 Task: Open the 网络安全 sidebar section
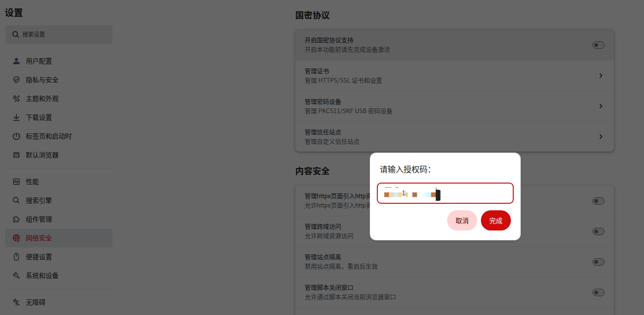click(x=39, y=238)
